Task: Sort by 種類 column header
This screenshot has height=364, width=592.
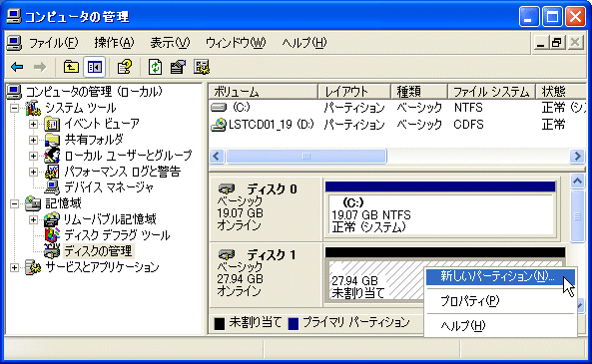Action: pos(419,92)
